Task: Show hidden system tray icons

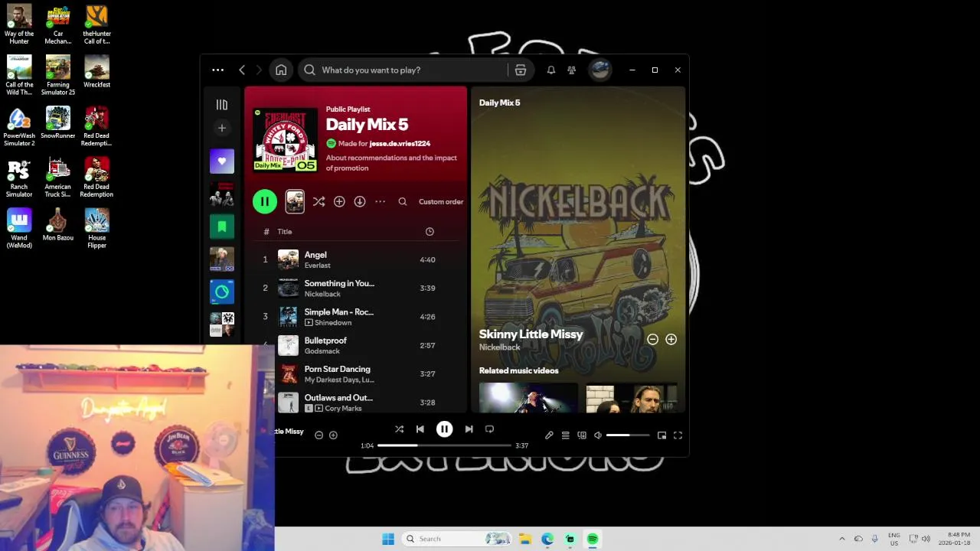Action: (842, 539)
